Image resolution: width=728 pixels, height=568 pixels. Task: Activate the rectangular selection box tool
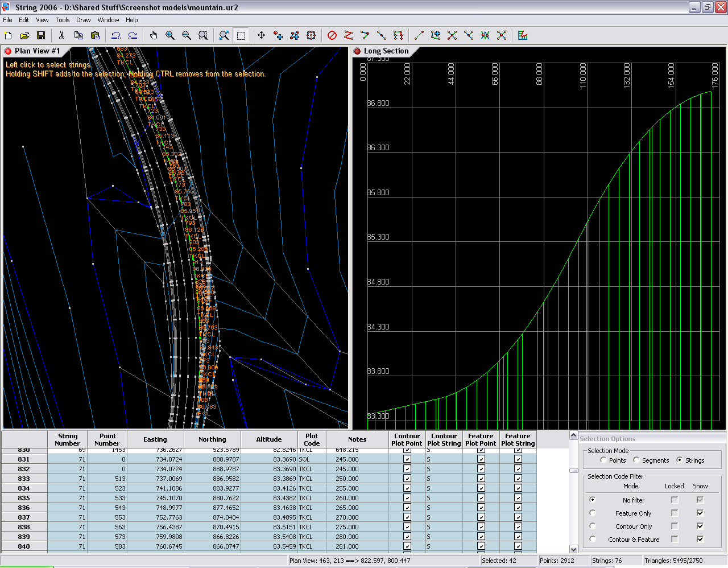pos(241,35)
